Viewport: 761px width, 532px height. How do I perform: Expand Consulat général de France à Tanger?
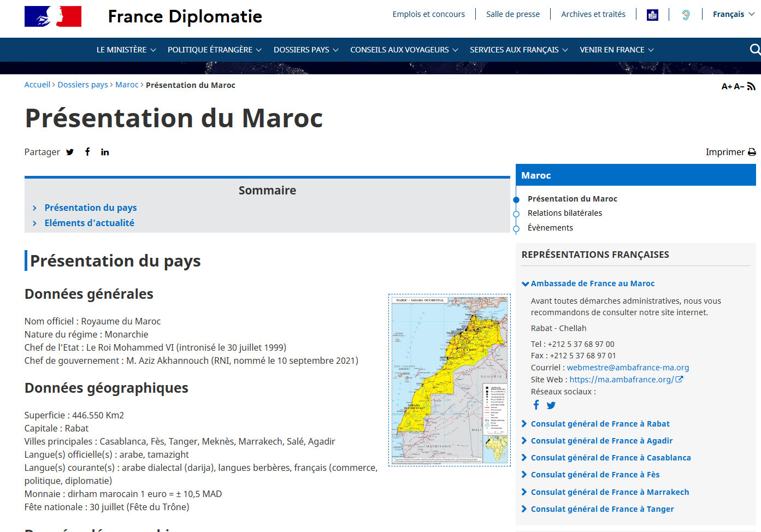click(x=602, y=509)
